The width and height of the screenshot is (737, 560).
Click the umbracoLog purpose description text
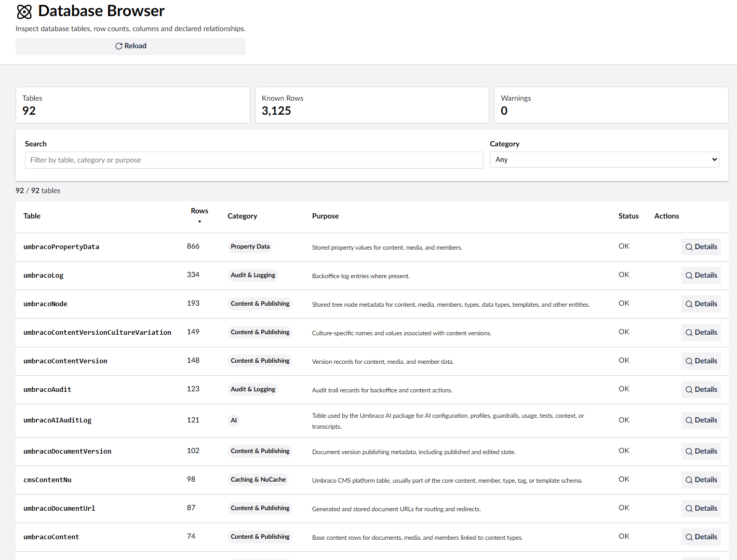361,276
